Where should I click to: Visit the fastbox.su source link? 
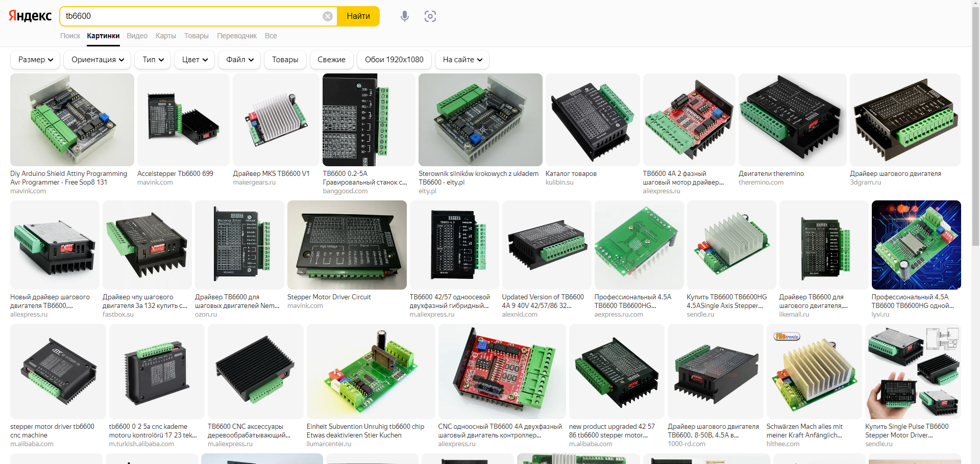118,314
